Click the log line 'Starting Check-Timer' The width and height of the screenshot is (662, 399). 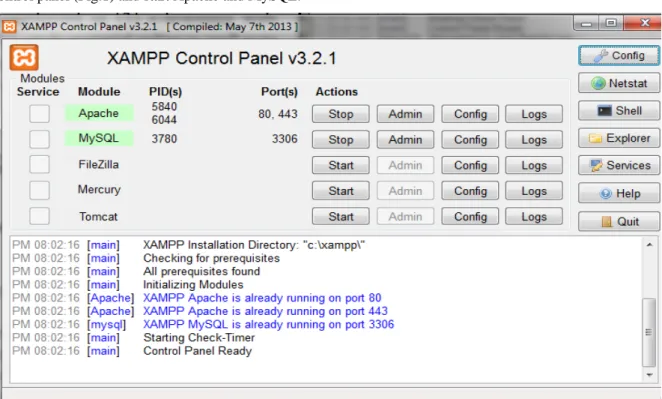pos(199,337)
